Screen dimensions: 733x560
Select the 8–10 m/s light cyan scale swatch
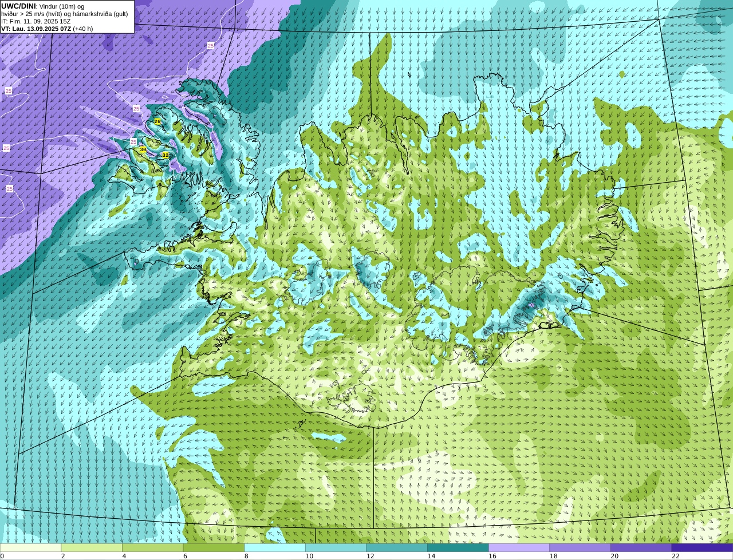(275, 547)
